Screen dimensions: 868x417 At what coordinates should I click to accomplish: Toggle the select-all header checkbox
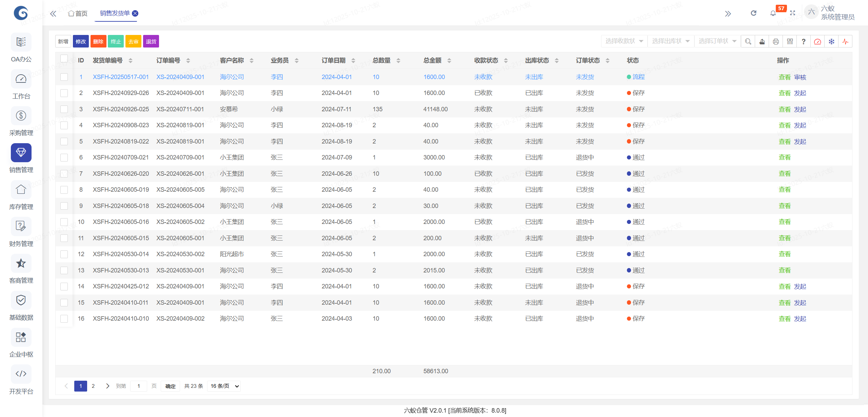pyautogui.click(x=64, y=59)
